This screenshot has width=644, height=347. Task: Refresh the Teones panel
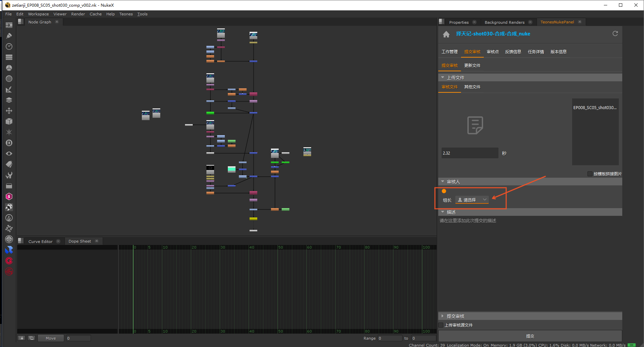[615, 33]
